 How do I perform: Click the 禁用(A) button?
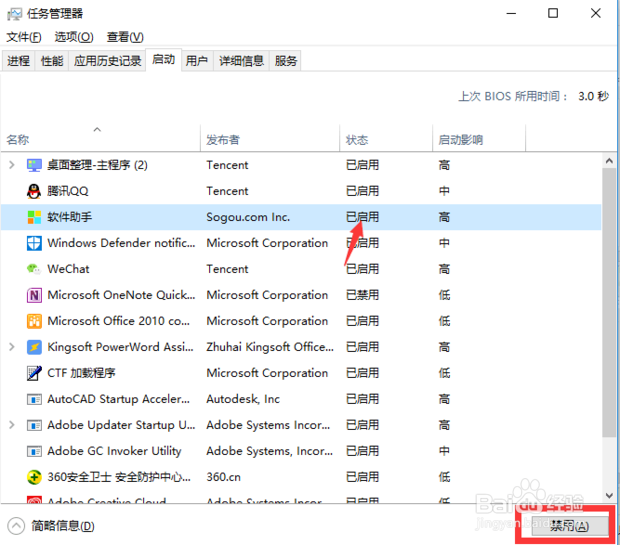point(570,526)
